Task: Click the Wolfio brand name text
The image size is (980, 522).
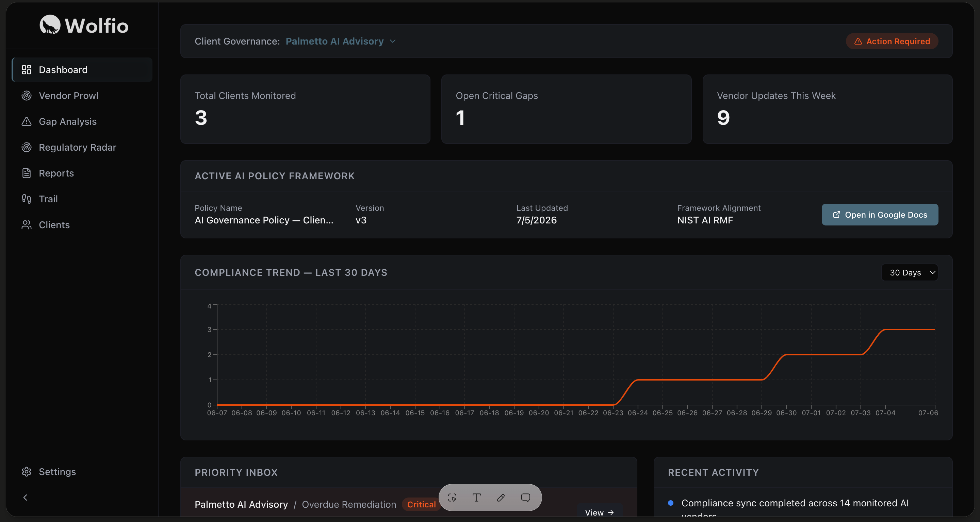Action: click(97, 26)
